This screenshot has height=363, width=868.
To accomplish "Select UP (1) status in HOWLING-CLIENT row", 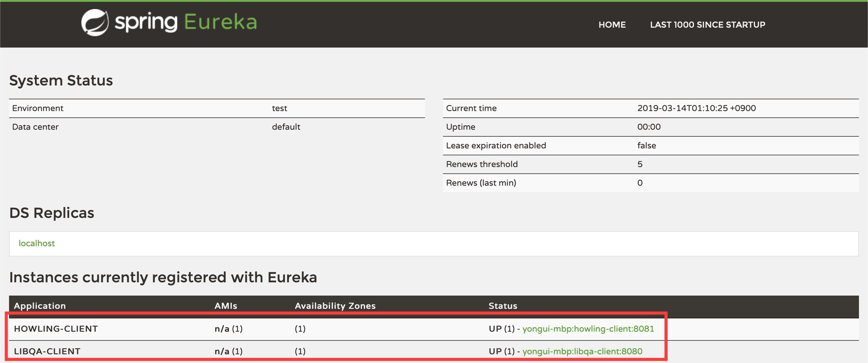I will pyautogui.click(x=502, y=329).
